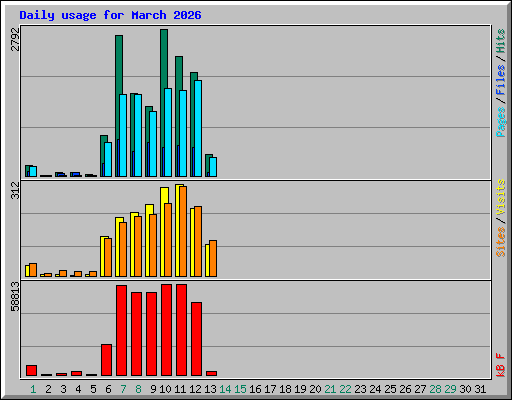
Task: Click day 2 on the date axis
Action: coord(48,389)
